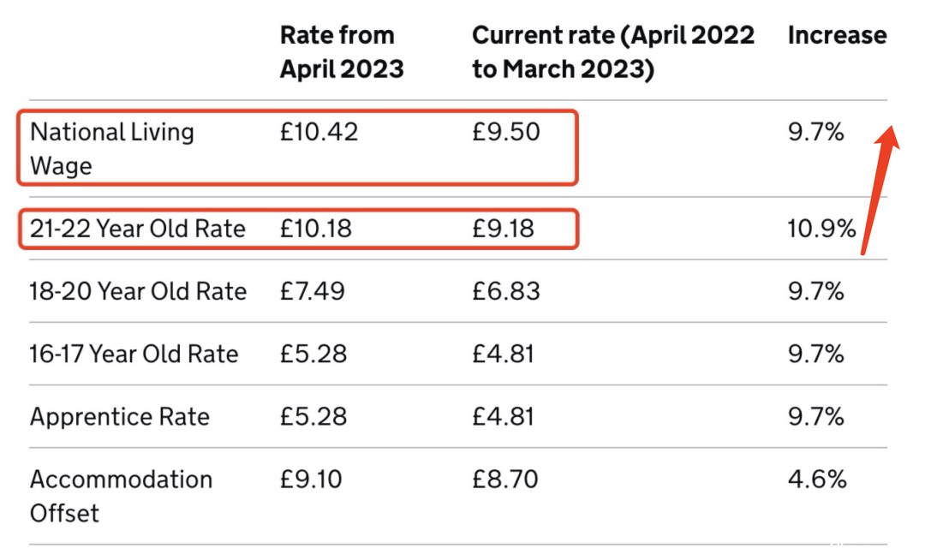Click the Increase column header

point(837,35)
